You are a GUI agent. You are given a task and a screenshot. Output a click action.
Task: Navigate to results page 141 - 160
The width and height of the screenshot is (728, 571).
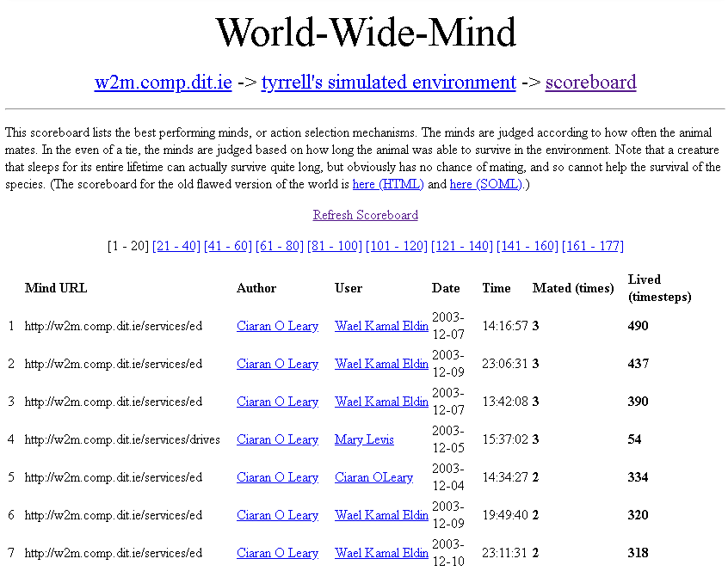527,246
